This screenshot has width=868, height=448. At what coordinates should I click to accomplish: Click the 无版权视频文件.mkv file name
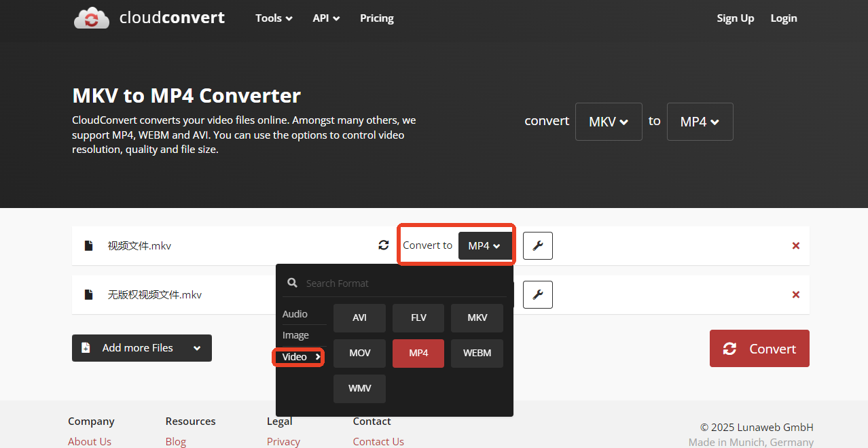click(x=155, y=294)
